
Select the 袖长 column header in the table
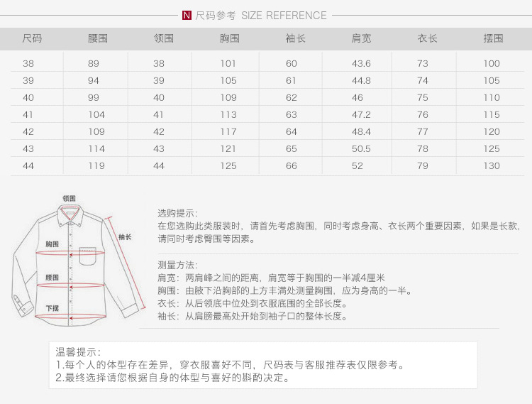(x=295, y=38)
